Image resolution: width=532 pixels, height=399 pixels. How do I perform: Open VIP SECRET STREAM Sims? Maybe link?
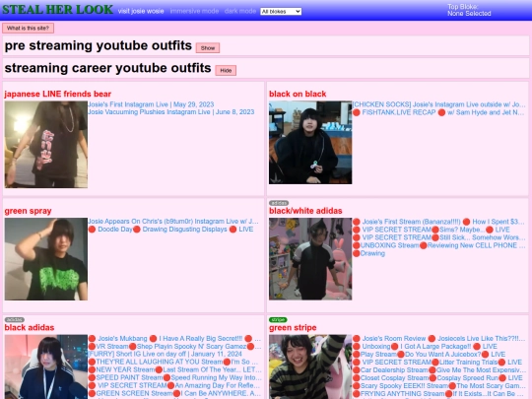[x=432, y=230]
